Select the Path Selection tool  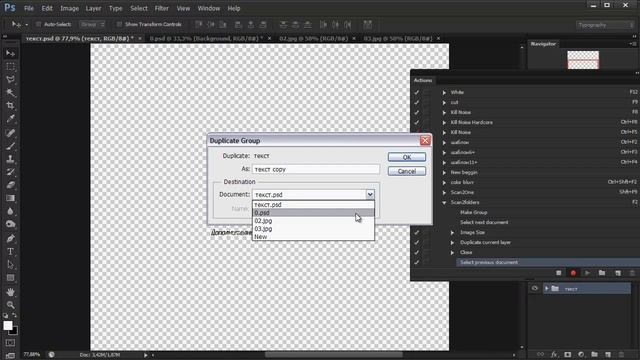[10, 264]
